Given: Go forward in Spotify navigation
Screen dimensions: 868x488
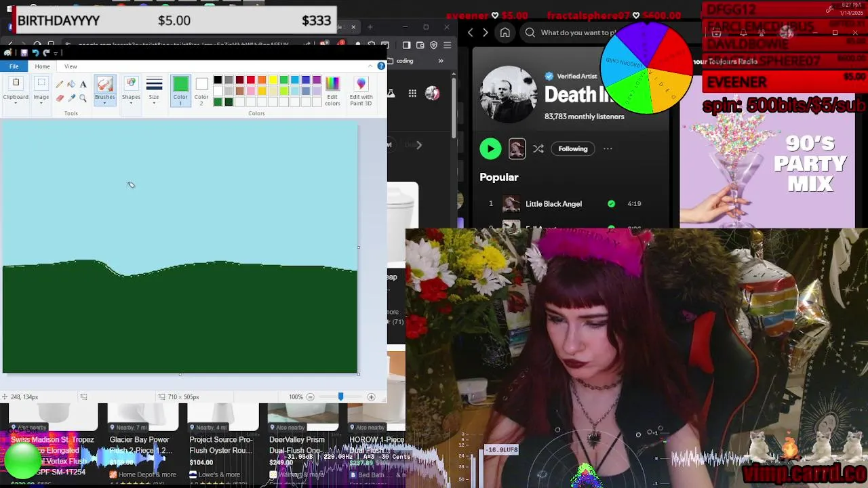Looking at the screenshot, I should click(485, 33).
